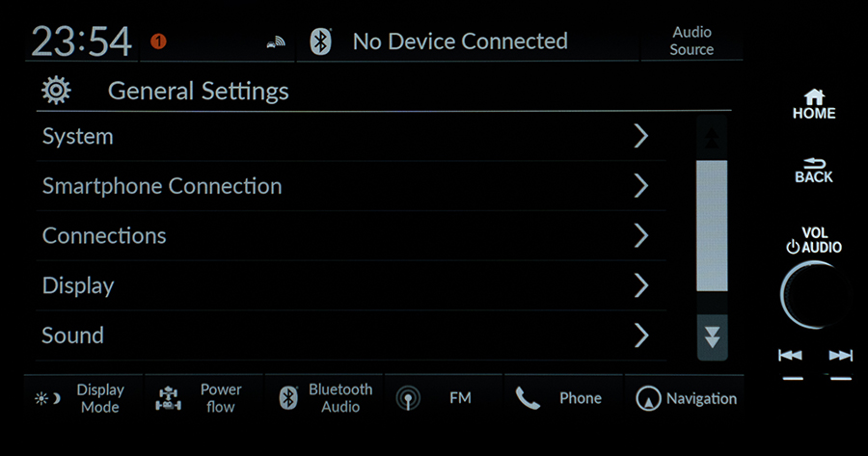Click the settings list scrollbar thumb

tap(712, 226)
